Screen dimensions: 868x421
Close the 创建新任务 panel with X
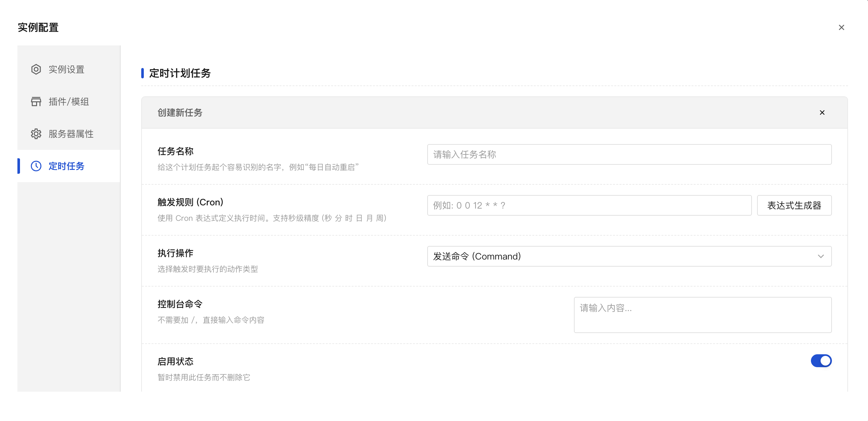coord(822,113)
